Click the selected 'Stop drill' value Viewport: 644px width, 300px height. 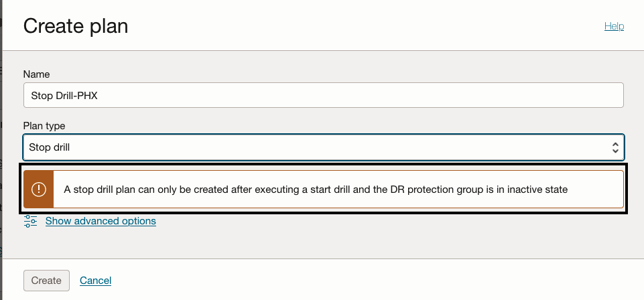coord(50,147)
